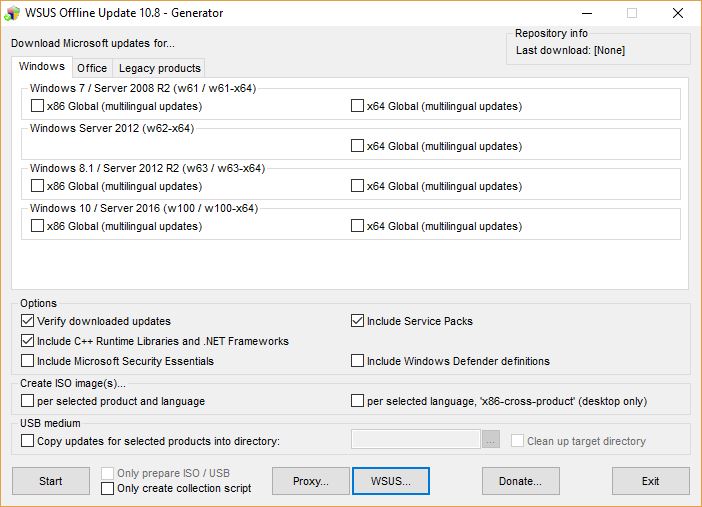Close the Generator window
The image size is (702, 507).
point(678,13)
